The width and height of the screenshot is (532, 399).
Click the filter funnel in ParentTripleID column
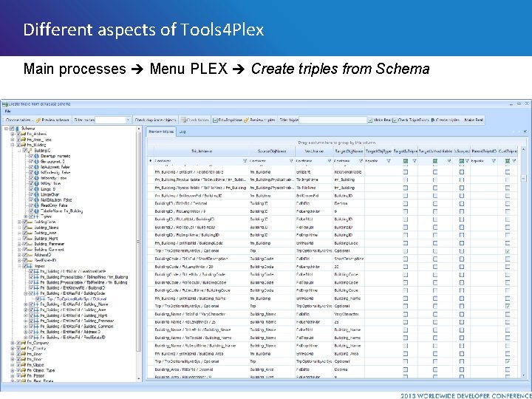[x=494, y=161]
